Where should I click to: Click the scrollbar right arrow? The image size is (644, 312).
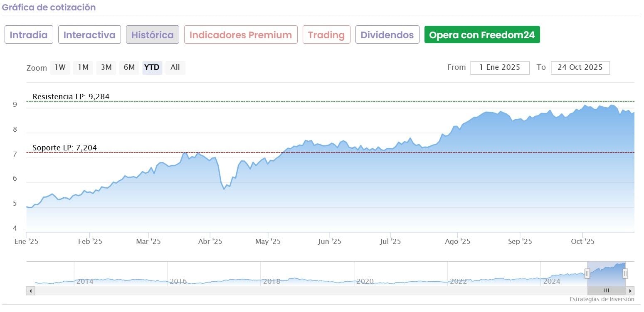coord(630,290)
